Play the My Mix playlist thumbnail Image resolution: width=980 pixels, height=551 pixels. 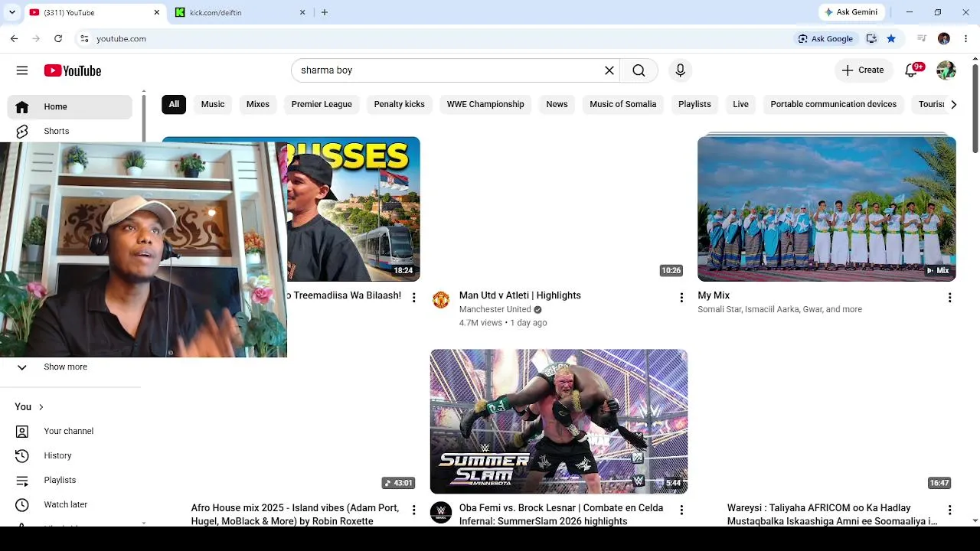(827, 209)
